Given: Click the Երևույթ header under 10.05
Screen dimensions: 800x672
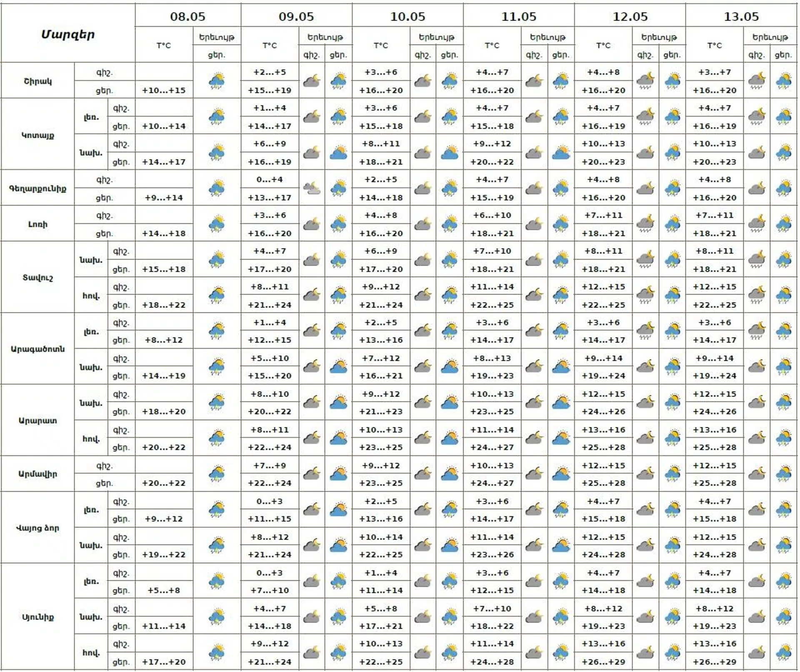Looking at the screenshot, I should tap(436, 37).
